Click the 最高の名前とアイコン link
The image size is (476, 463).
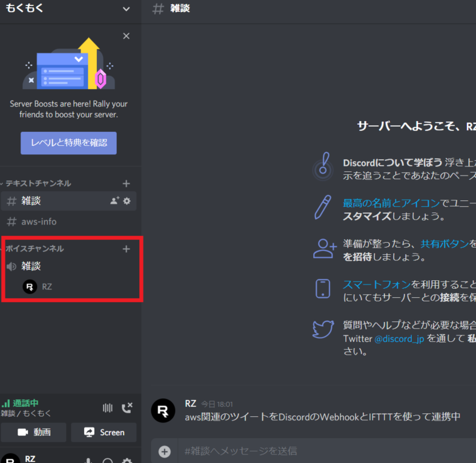click(x=391, y=203)
